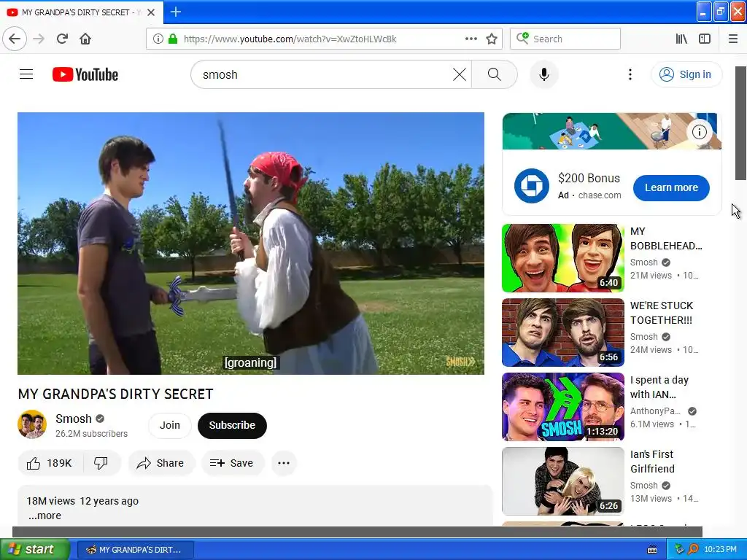Screen dimensions: 747x560
Task: Dislike the video with thumbs down
Action: (101, 463)
